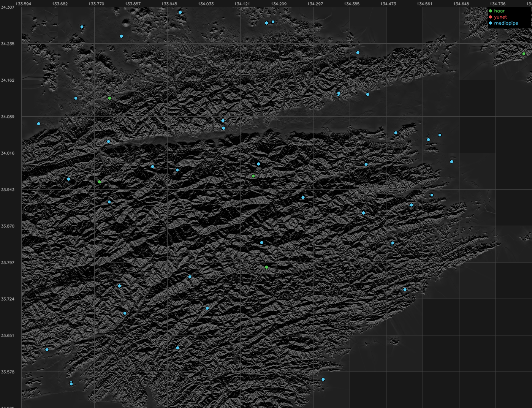Click longitude label 134.473
The image size is (532, 408).
coord(388,4)
